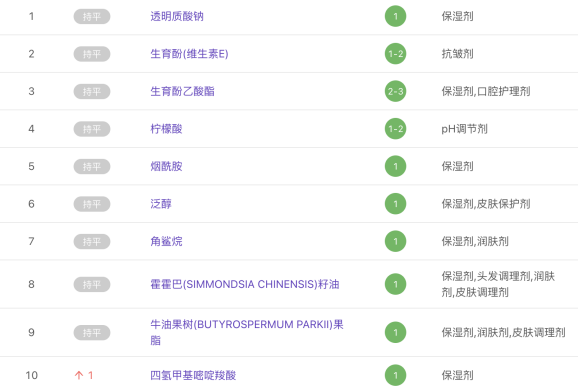Click safety badge for 烟酰胺 row
Screen dimensions: 578x392
[396, 166]
